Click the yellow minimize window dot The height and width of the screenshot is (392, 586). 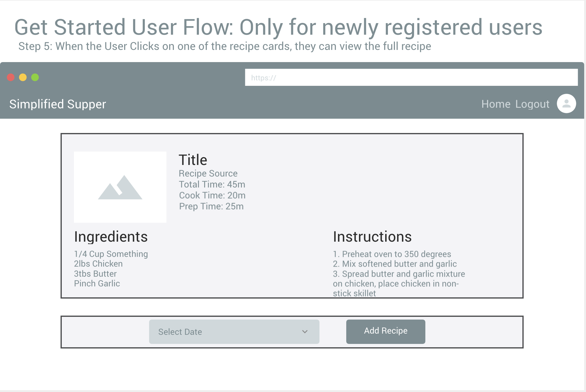(x=23, y=77)
